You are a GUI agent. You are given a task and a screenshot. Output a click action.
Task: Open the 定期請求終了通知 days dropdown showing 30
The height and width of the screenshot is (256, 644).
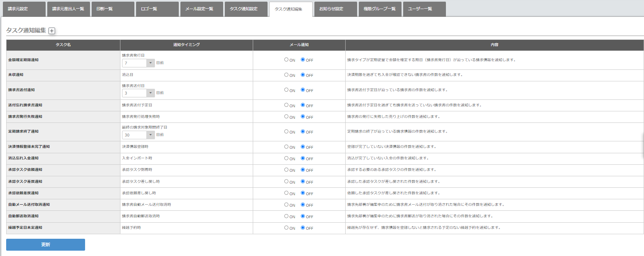click(138, 135)
